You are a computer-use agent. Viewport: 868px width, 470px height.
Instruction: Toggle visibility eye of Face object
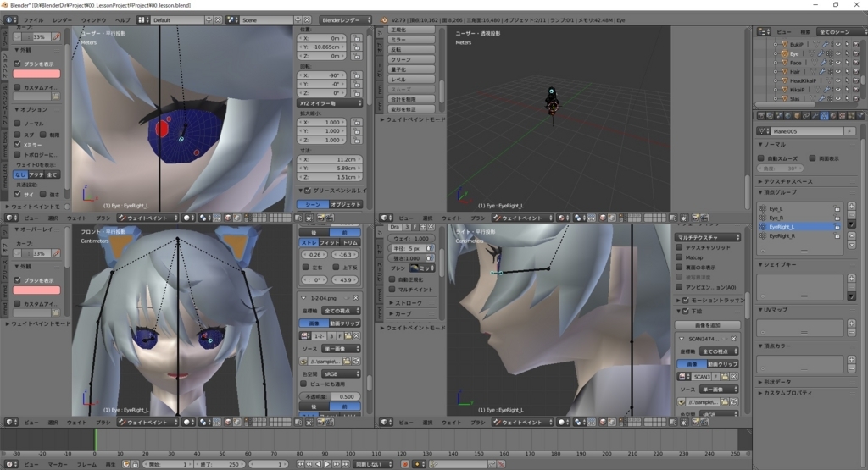tap(838, 63)
